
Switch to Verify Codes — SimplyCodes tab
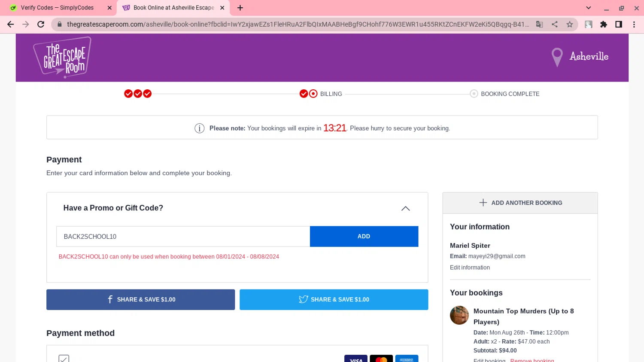(x=57, y=8)
